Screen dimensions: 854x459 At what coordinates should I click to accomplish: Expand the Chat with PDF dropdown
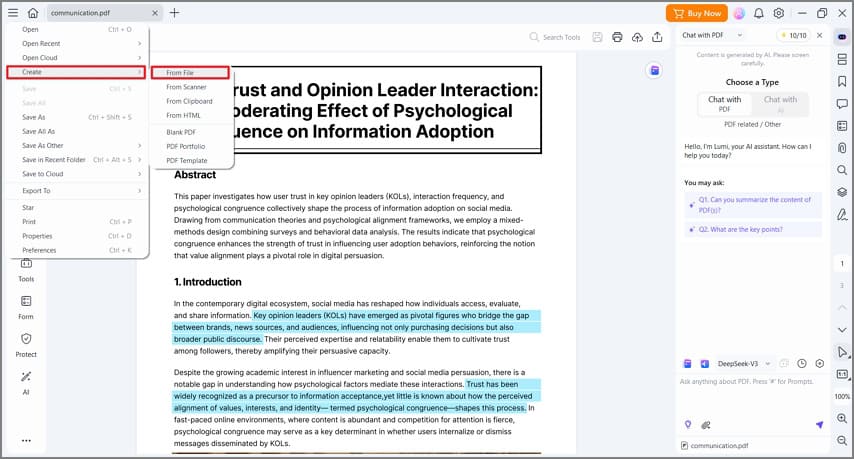pos(740,35)
